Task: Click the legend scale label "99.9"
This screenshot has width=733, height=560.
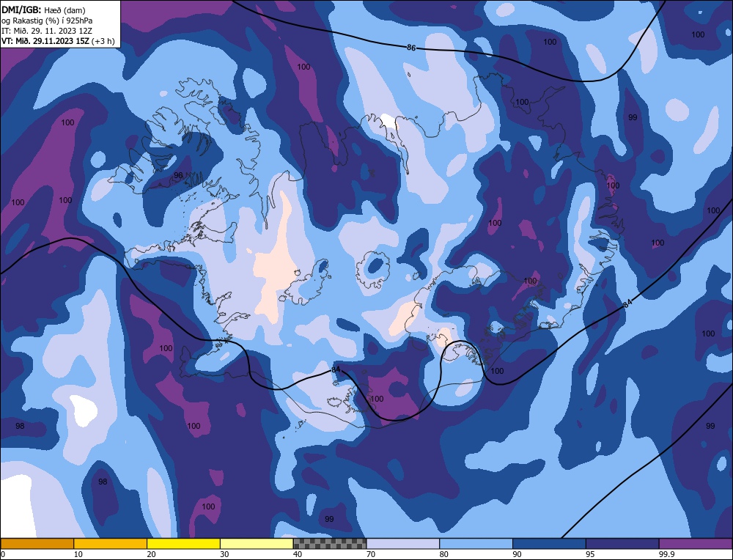Action: [666, 554]
